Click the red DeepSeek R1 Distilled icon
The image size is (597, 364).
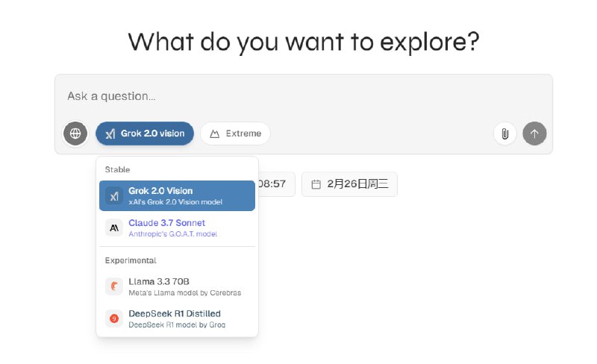[x=114, y=318]
